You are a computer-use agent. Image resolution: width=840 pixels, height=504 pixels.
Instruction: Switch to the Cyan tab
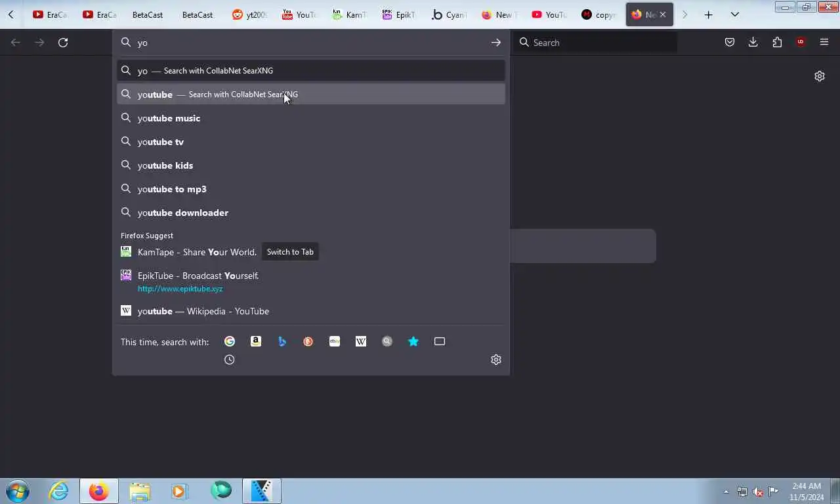coord(449,14)
